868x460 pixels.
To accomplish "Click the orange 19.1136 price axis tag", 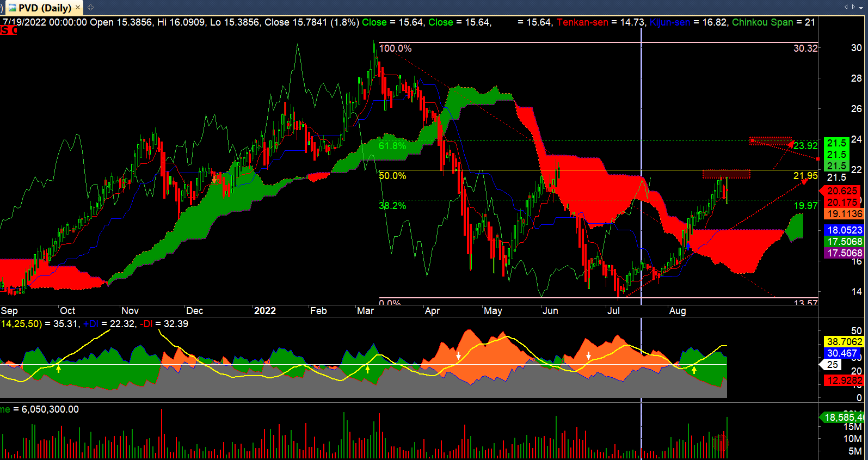I will (x=844, y=214).
